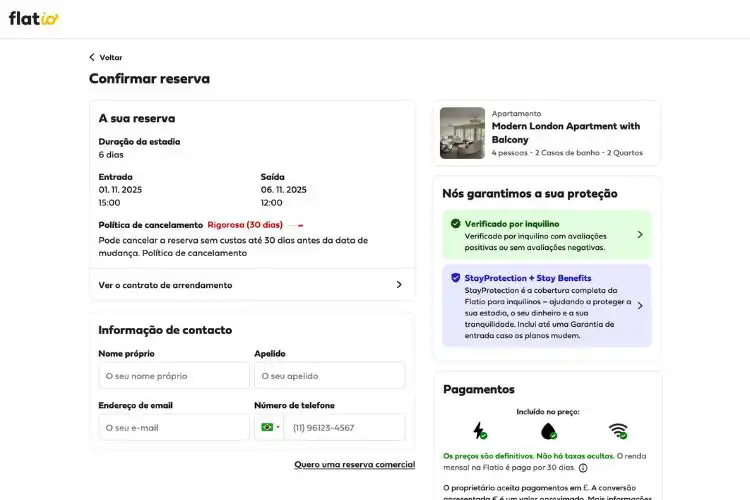Click the 6 dias duration value

111,155
